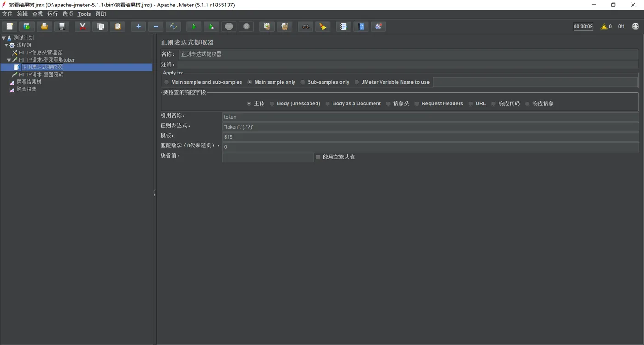644x345 pixels.
Task: Choose Body as a Document option
Action: coord(353,103)
